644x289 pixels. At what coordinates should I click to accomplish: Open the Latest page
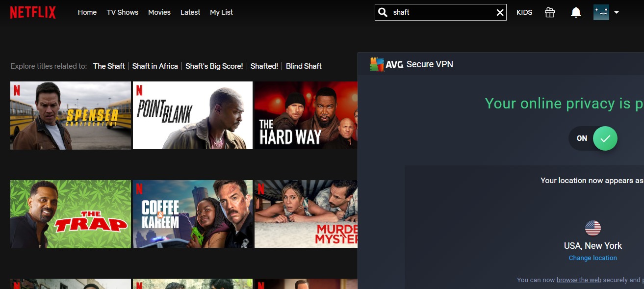pos(190,12)
